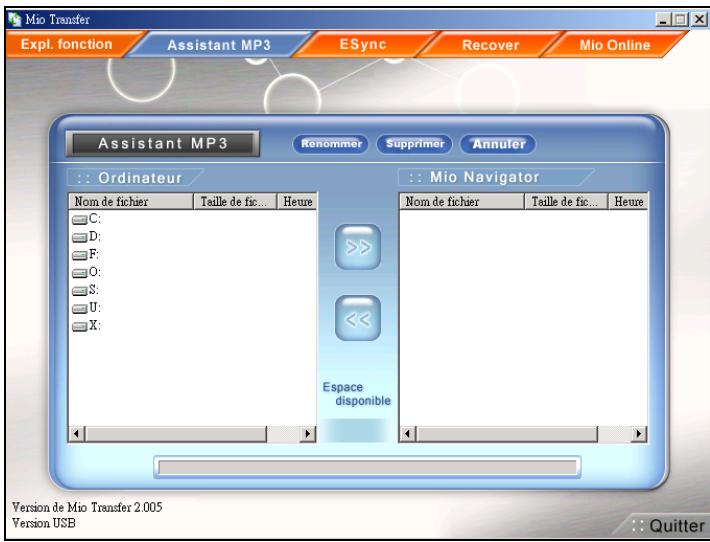The image size is (710, 542).
Task: Click the Renommer button
Action: click(x=331, y=144)
